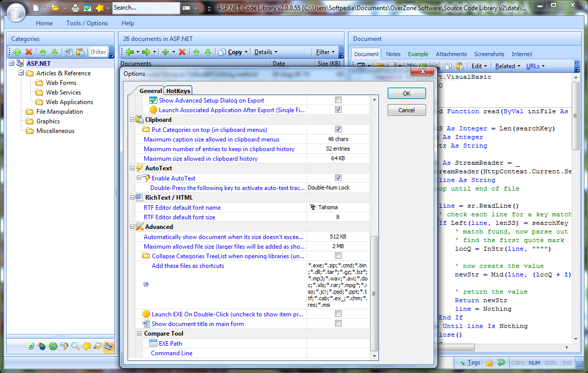Check Show document title in main form
588x373 pixels.
pyautogui.click(x=338, y=323)
